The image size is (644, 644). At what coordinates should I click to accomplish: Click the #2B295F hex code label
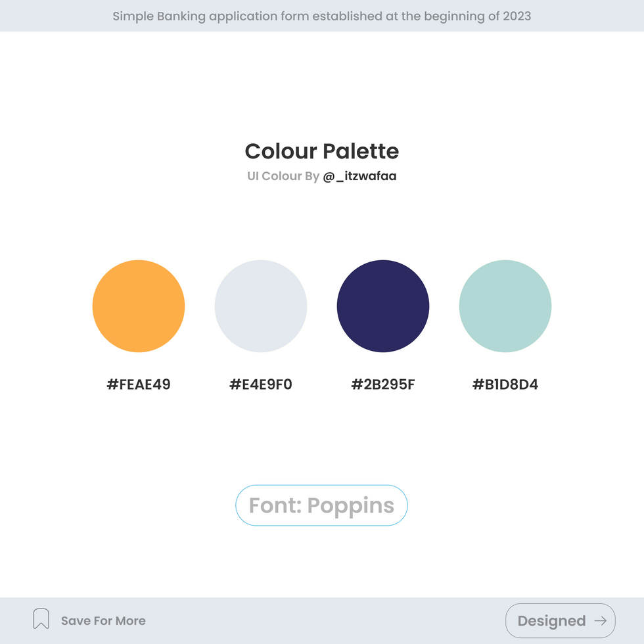pyautogui.click(x=383, y=384)
